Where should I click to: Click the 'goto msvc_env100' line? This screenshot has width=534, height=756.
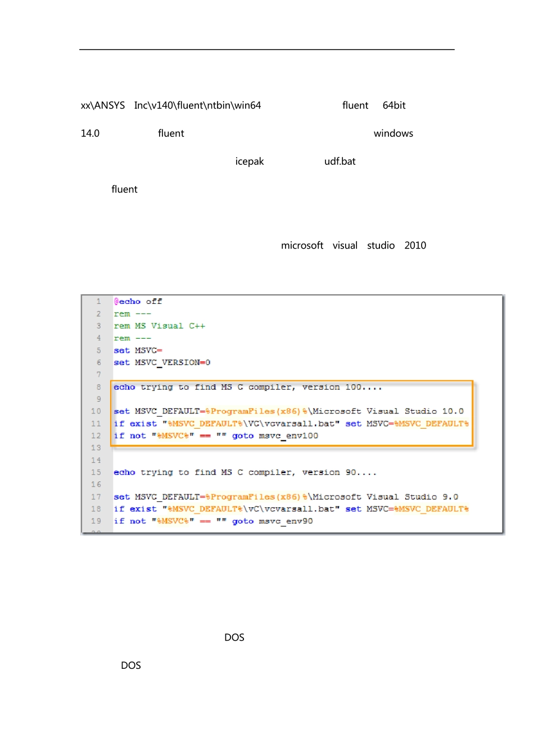pyautogui.click(x=216, y=436)
